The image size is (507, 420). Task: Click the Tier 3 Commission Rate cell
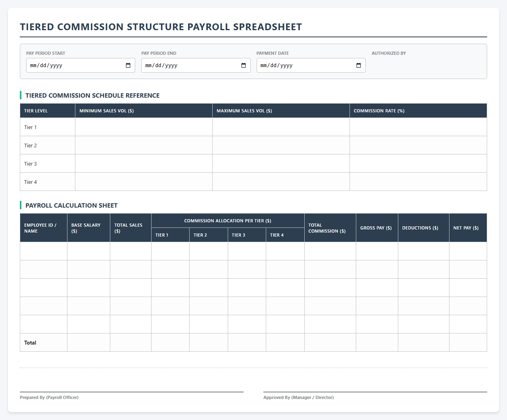click(x=418, y=164)
